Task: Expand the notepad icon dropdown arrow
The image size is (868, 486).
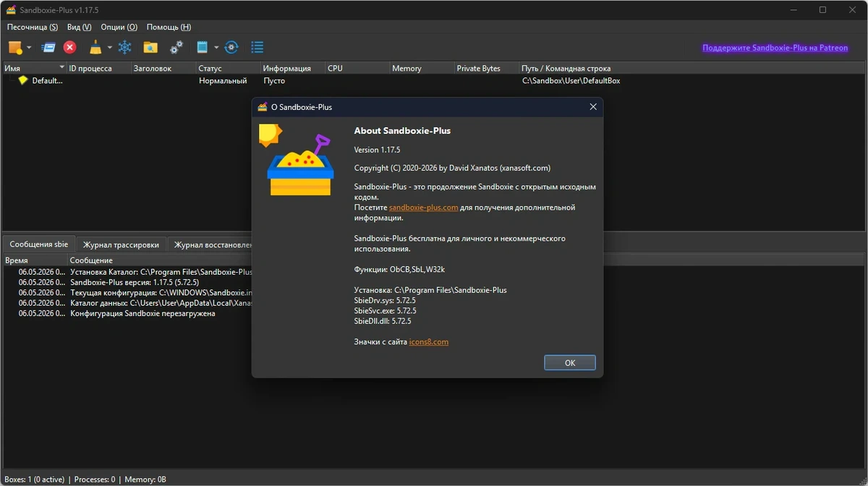Action: [216, 48]
